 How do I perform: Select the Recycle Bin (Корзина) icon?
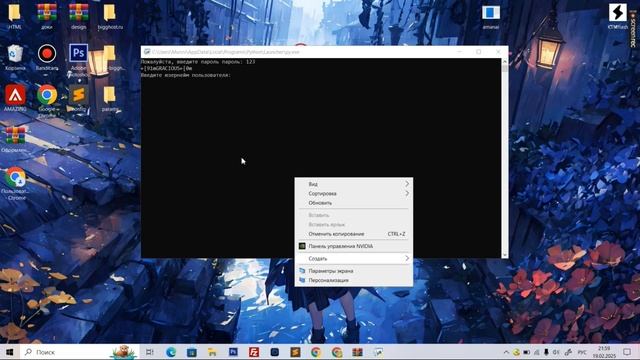[15, 57]
